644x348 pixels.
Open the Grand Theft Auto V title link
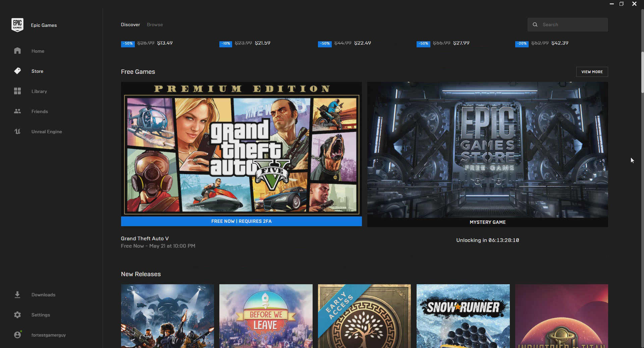145,238
